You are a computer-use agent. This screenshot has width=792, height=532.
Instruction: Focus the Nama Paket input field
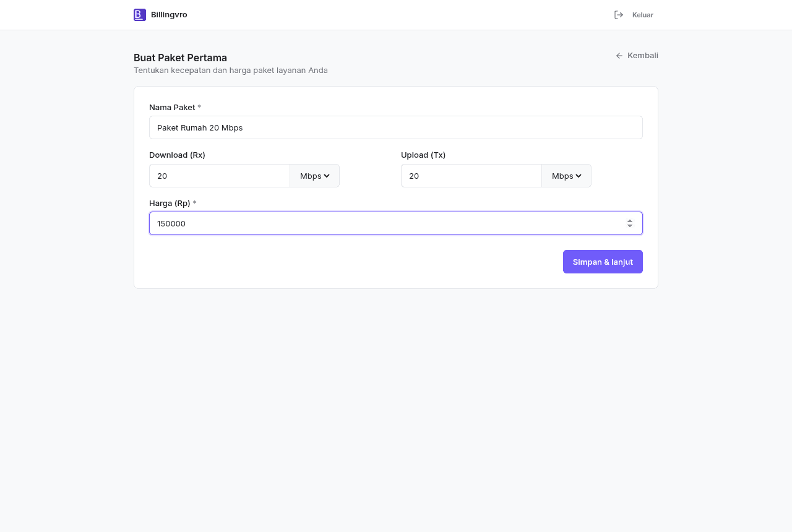[396, 127]
